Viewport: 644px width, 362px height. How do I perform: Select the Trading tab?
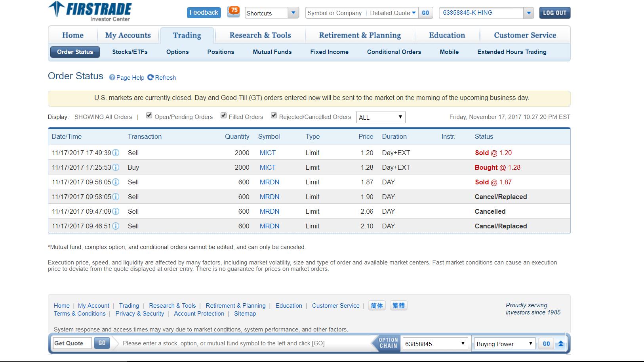point(187,35)
